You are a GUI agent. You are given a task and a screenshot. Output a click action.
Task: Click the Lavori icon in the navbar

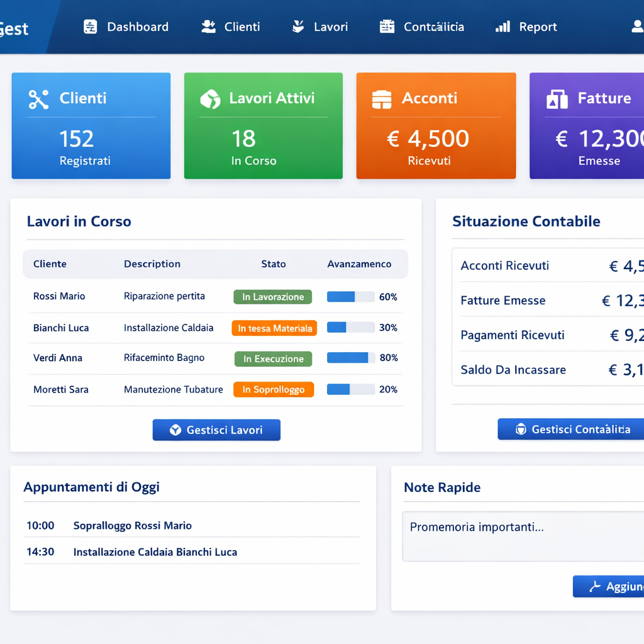tap(298, 26)
